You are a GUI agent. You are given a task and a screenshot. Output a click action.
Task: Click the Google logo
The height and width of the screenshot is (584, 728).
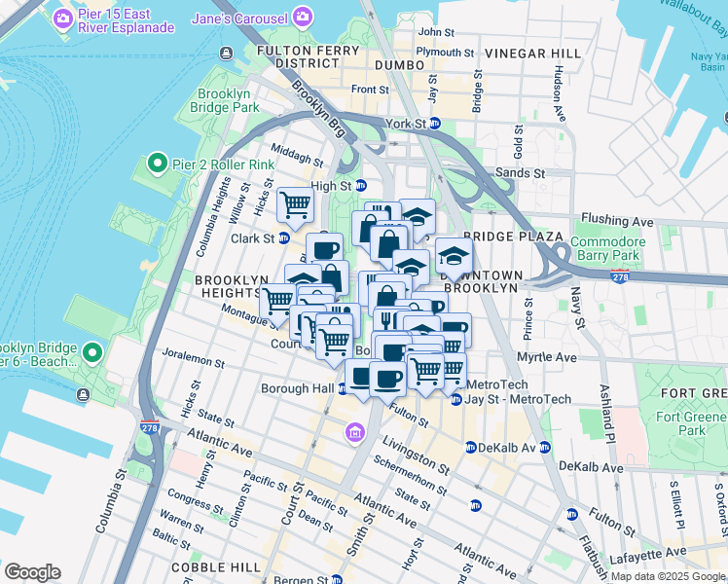pos(32,572)
